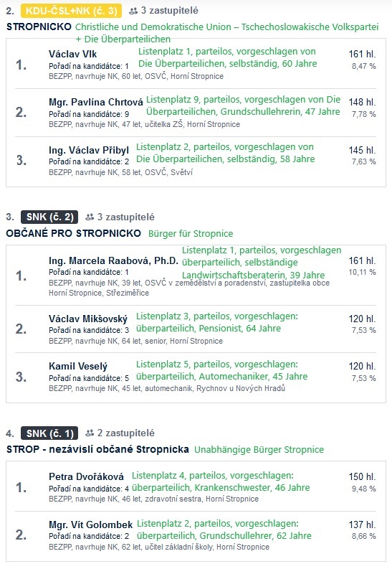This screenshot has width=392, height=569.
Task: Open STROP - nezávislí občané Stropnicka heading
Action: tap(97, 449)
